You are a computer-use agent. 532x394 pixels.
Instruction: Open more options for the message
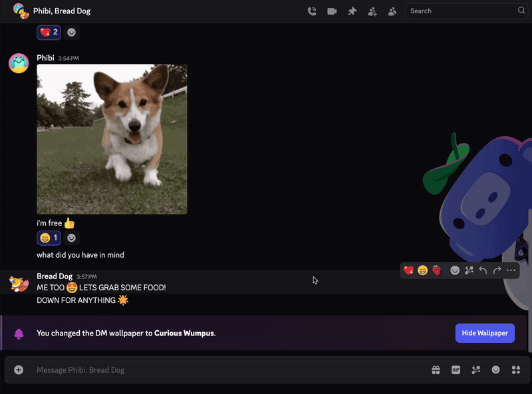click(x=511, y=270)
